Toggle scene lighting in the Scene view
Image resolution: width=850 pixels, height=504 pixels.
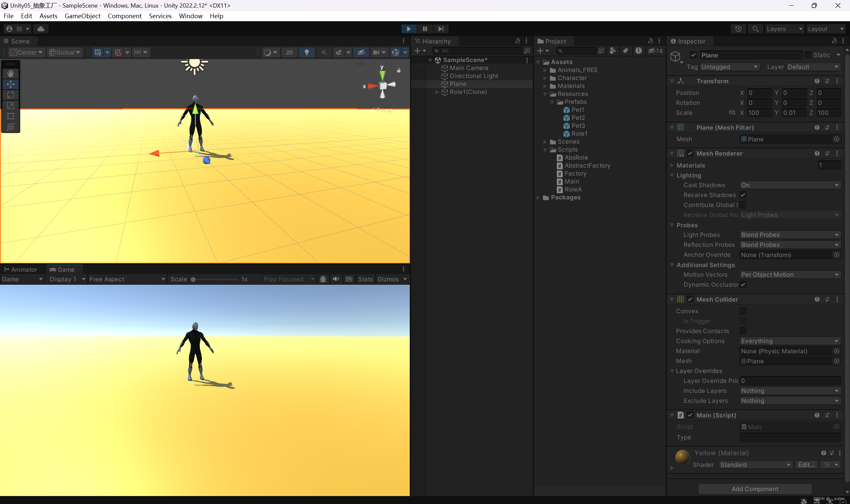tap(307, 52)
